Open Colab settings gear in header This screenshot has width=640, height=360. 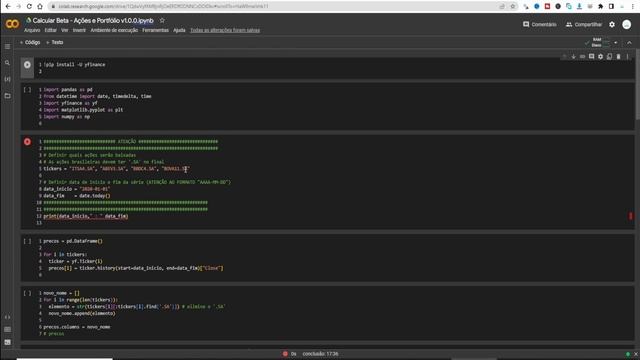coord(612,24)
